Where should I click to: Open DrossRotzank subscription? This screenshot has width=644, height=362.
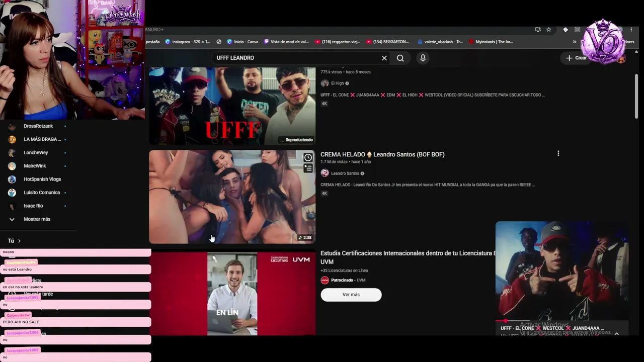[x=38, y=126]
